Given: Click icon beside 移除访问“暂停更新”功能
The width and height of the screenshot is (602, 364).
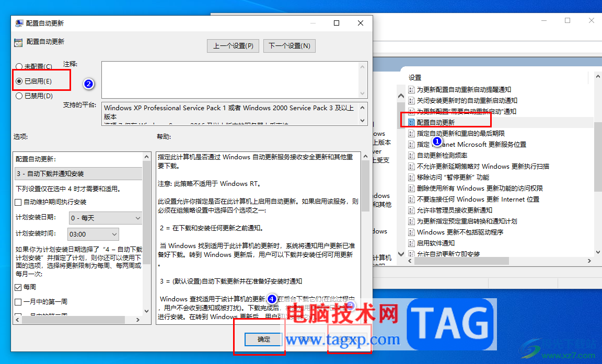Looking at the screenshot, I should tap(411, 177).
